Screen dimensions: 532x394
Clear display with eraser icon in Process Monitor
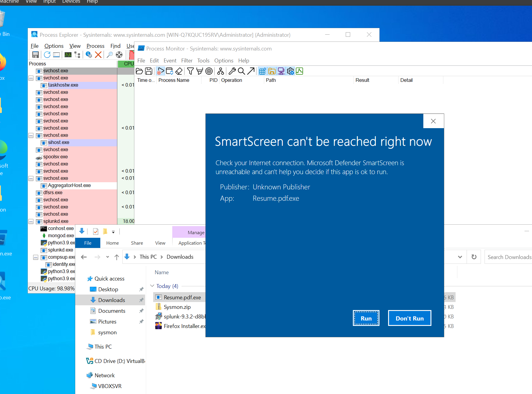coord(179,71)
